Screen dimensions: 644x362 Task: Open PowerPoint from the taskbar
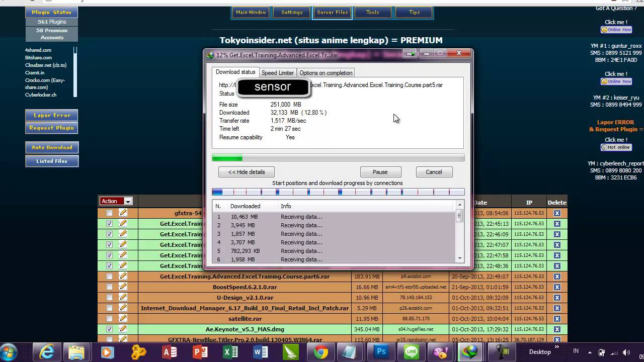[200, 352]
